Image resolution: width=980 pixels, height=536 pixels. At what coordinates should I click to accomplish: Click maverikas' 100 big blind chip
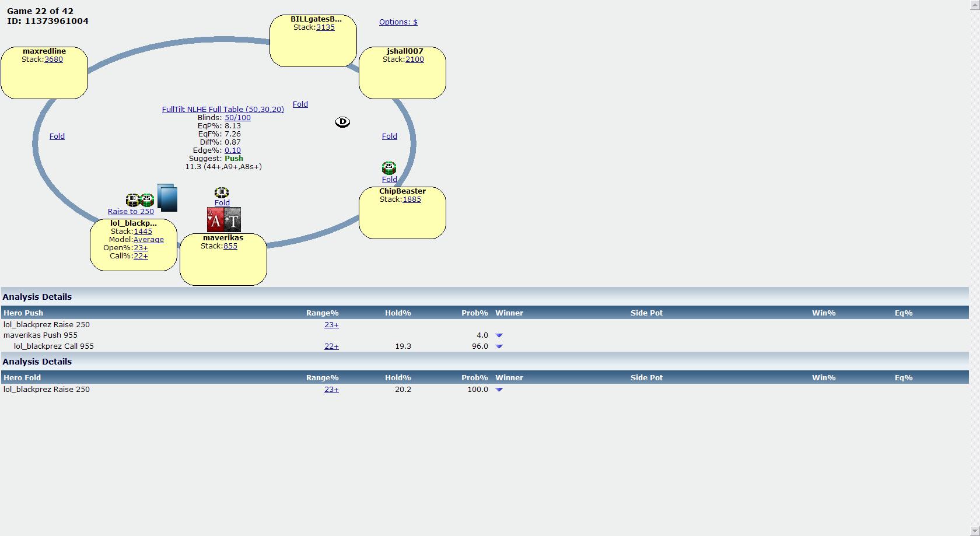click(x=221, y=192)
